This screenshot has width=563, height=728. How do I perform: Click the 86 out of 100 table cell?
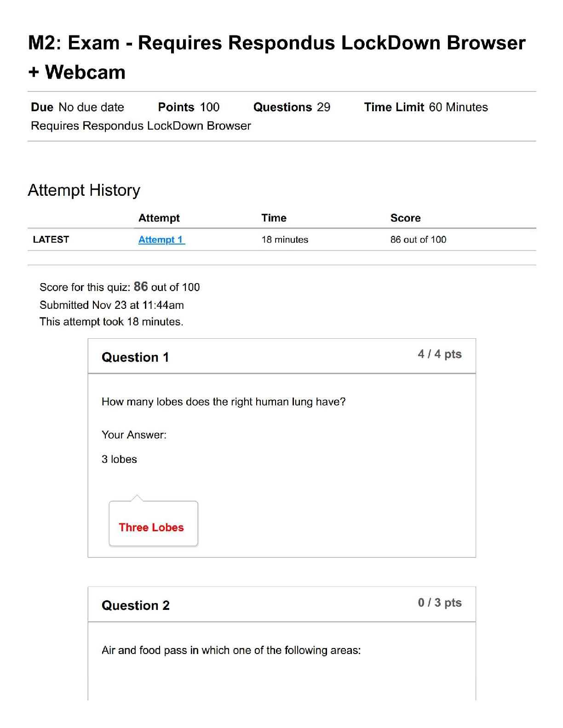click(418, 239)
